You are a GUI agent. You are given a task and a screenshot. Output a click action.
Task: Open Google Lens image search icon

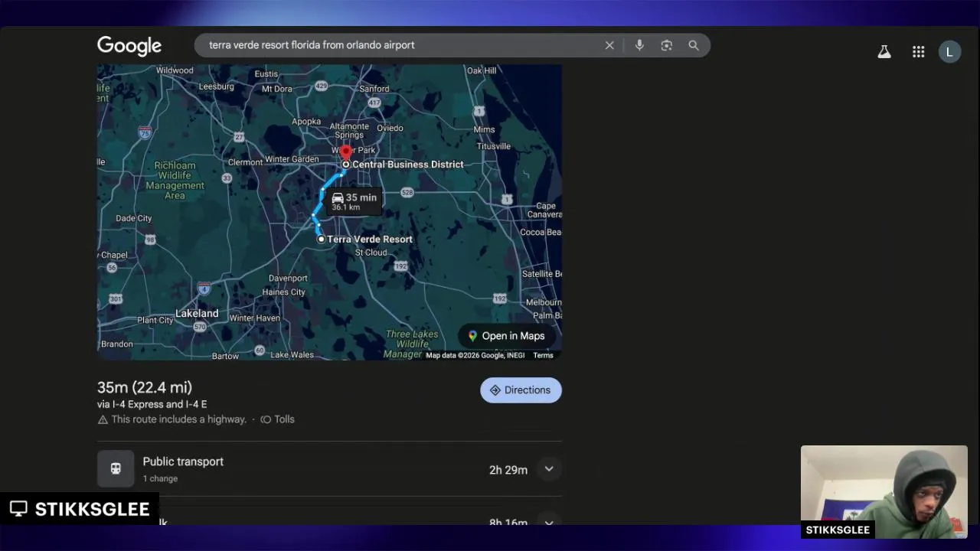[667, 45]
